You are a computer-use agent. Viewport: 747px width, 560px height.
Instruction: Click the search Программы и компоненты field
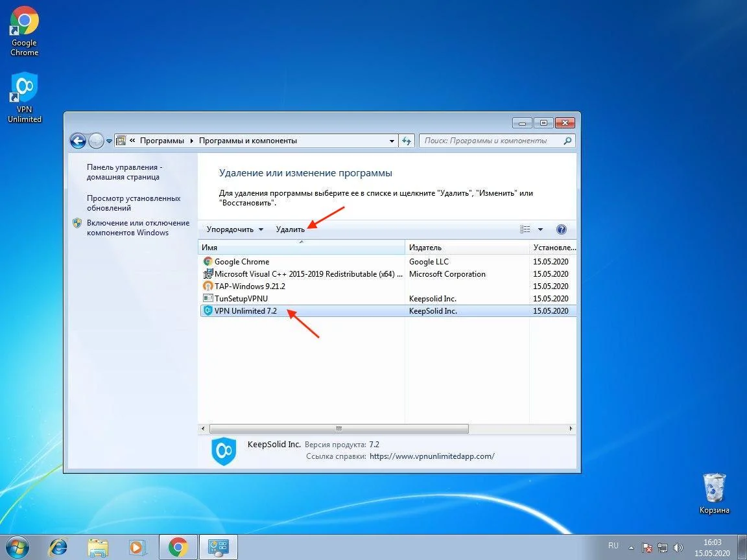pos(492,141)
